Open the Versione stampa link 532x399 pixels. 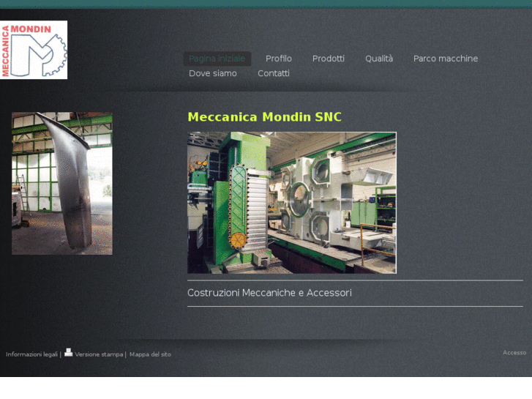pyautogui.click(x=99, y=354)
